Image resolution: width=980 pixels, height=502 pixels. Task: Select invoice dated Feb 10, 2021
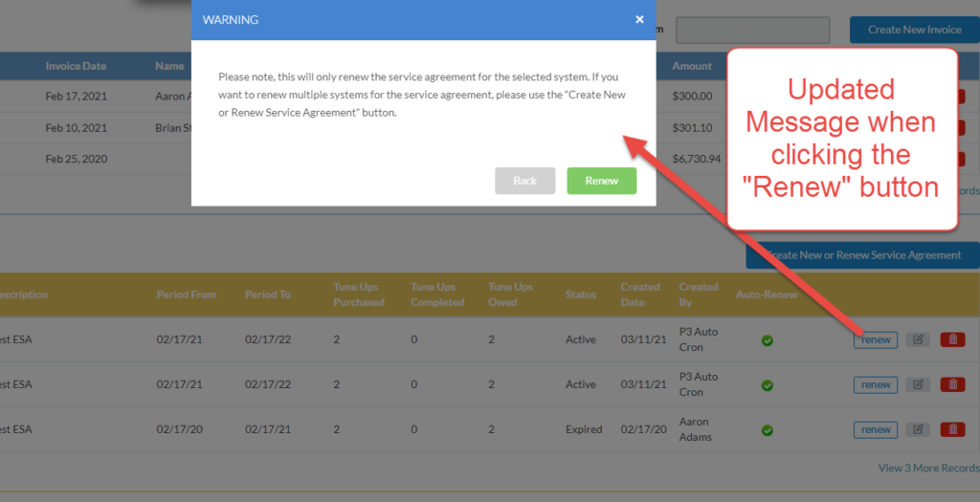point(77,127)
